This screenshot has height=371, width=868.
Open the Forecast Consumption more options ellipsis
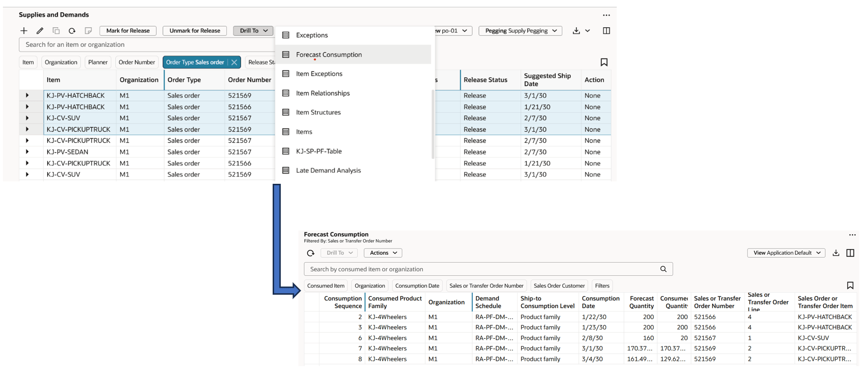tap(852, 235)
